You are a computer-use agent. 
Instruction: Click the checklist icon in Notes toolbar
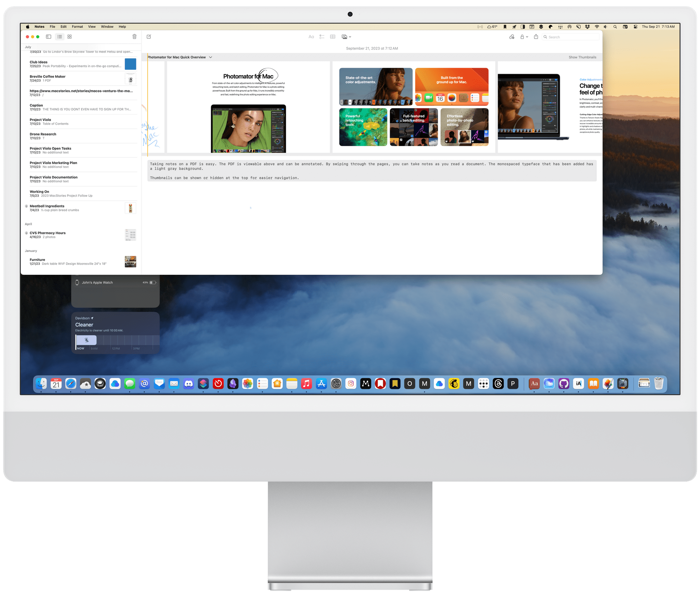[322, 37]
